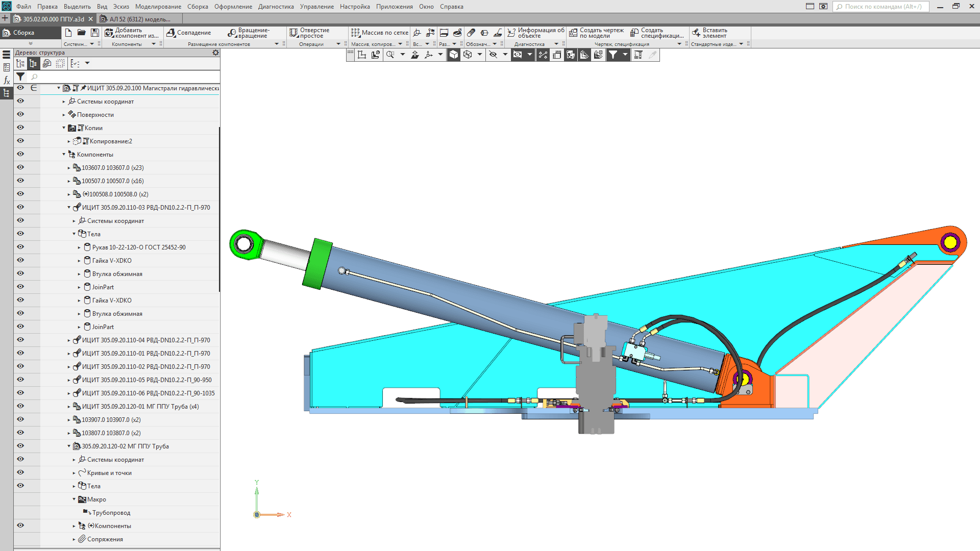Toggle eye for 103907.0 component row
The image size is (980, 551).
pos(20,420)
